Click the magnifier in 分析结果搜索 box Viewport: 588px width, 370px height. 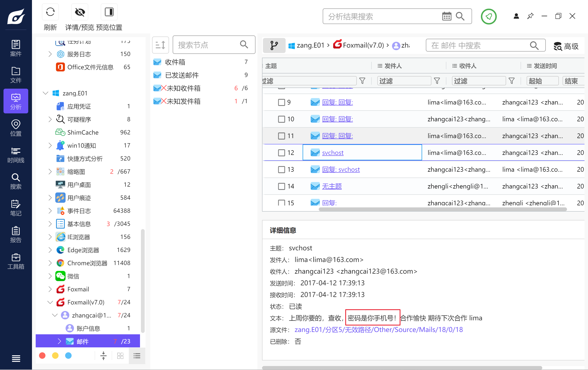(x=460, y=16)
